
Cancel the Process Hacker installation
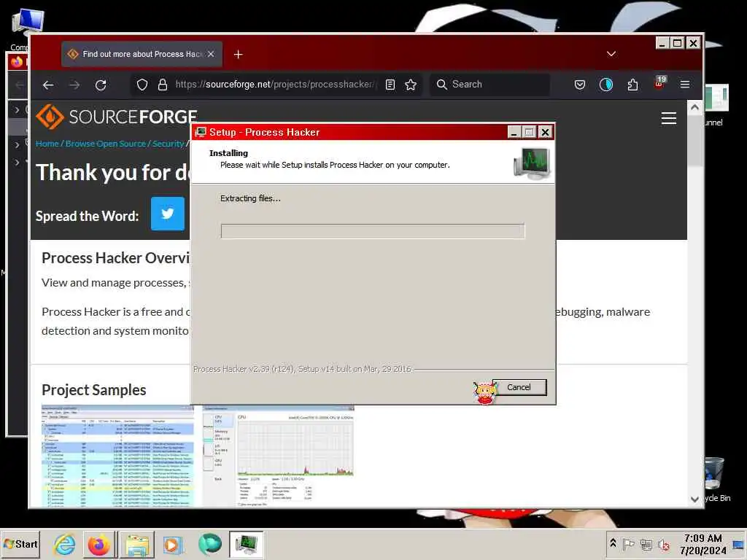pos(519,387)
